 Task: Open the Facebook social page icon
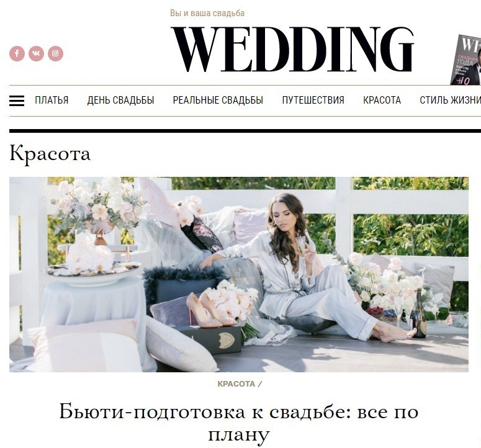pyautogui.click(x=17, y=53)
